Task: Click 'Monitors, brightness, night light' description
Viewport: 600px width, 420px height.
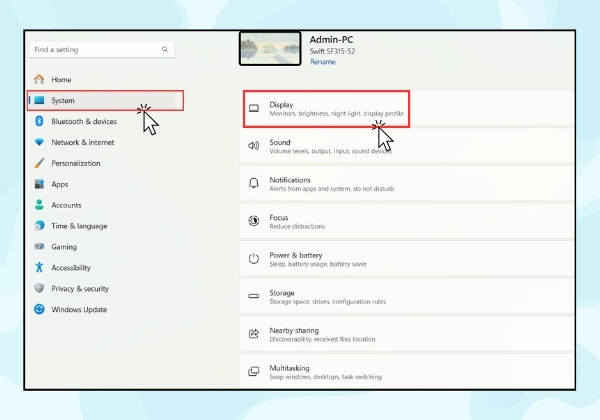Action: [336, 114]
